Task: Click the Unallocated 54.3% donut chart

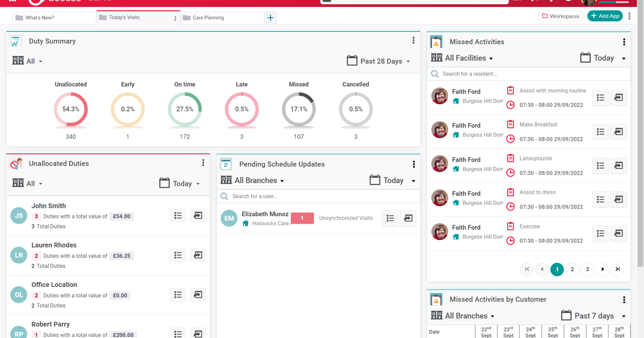Action: click(70, 109)
